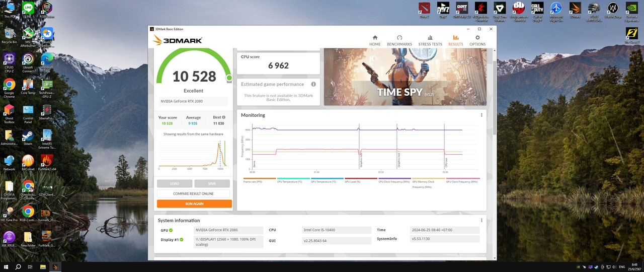
Task: Open the Core Temp desktop shortcut
Action: pyautogui.click(x=28, y=87)
